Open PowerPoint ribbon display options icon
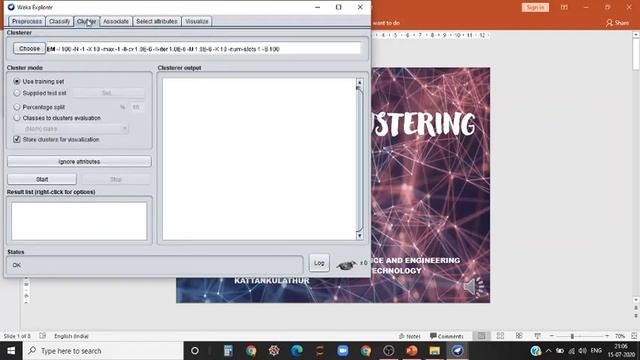The height and width of the screenshot is (360, 640). [x=564, y=7]
